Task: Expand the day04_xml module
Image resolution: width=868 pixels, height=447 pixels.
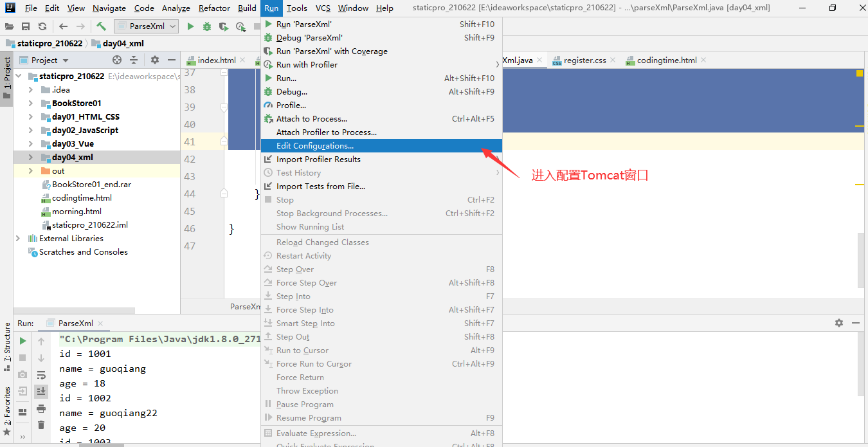Action: click(x=30, y=157)
